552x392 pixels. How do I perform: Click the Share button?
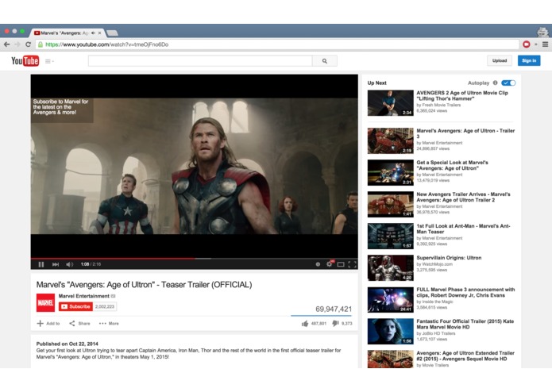[x=79, y=324]
